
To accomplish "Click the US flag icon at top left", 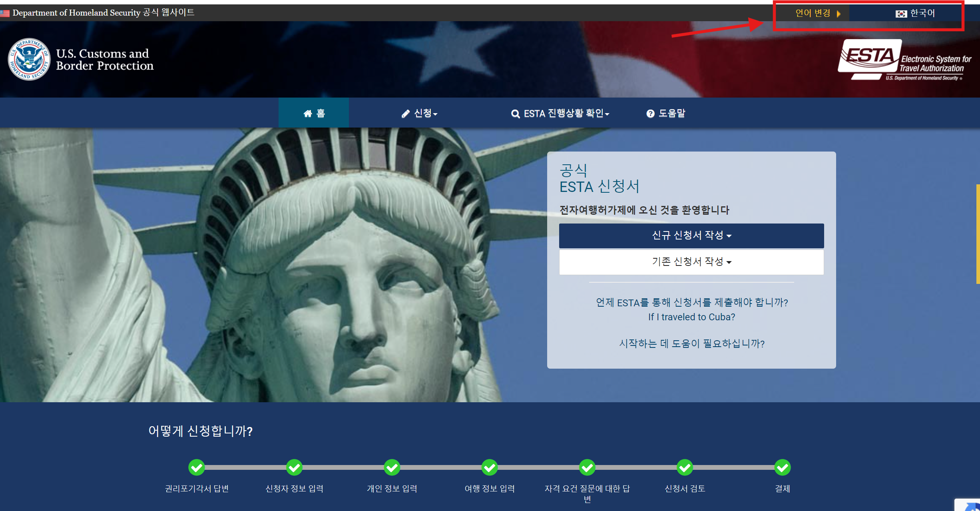I will tap(5, 13).
